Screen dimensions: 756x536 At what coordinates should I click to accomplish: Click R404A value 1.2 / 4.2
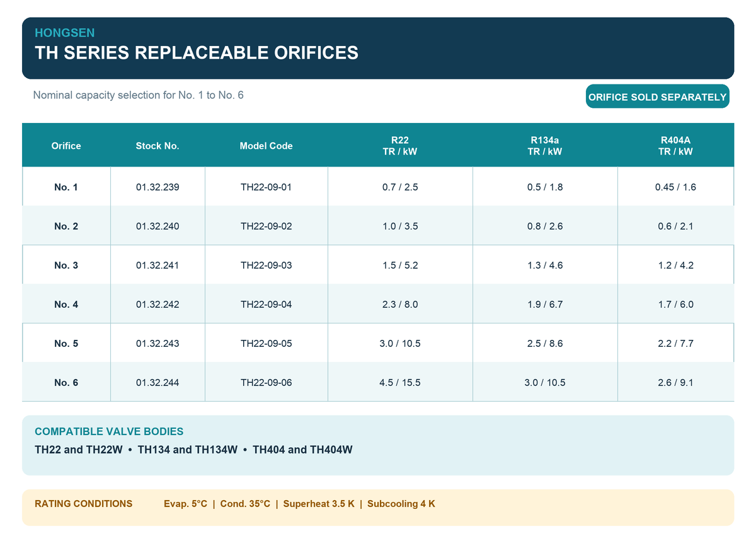(675, 265)
